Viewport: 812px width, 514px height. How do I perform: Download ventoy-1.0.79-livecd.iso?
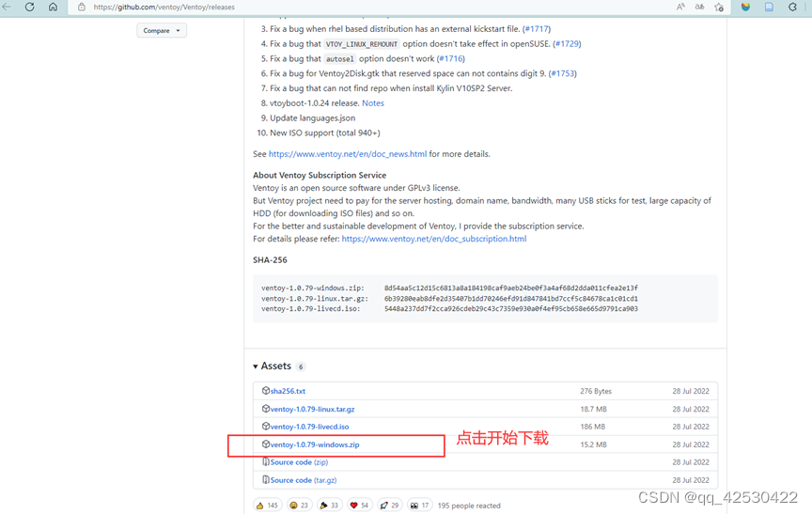click(x=310, y=427)
